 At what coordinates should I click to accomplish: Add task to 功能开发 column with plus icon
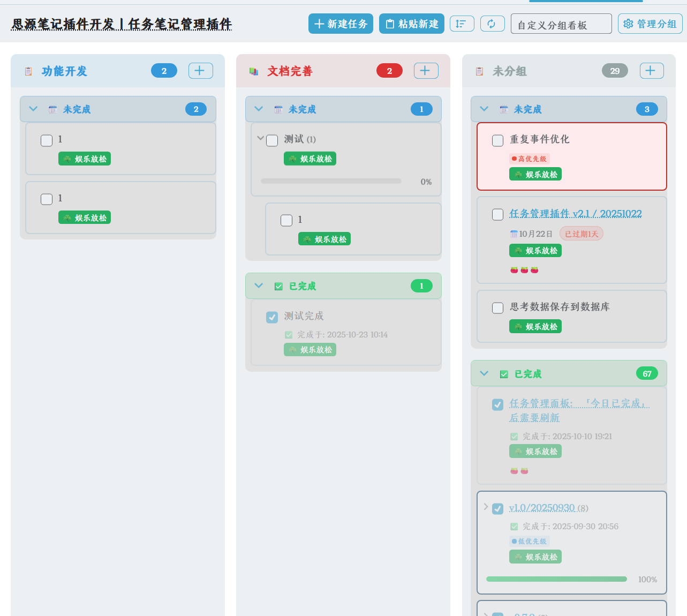(x=200, y=71)
